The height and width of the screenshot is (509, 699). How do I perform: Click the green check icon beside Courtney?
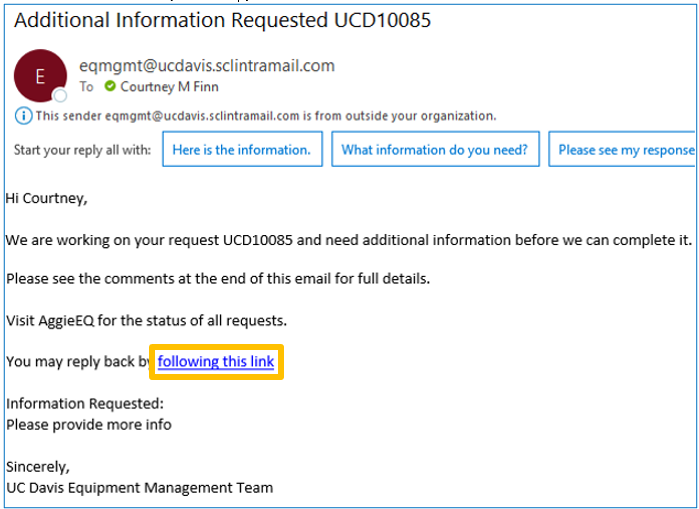110,86
